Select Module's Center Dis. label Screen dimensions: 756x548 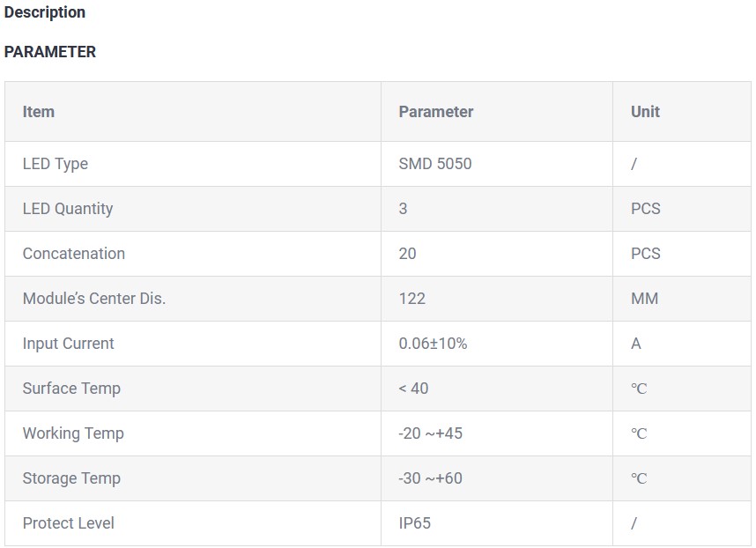click(94, 299)
